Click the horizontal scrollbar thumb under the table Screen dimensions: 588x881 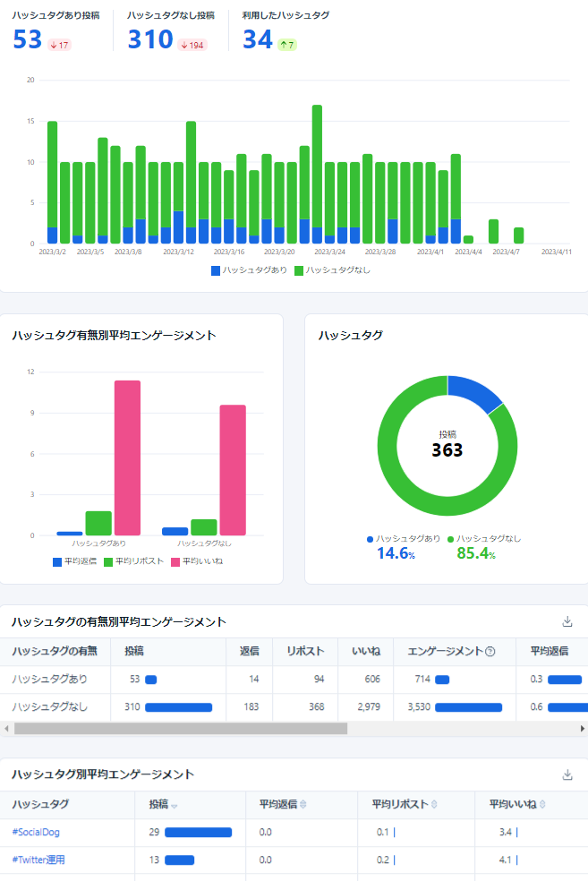(179, 729)
